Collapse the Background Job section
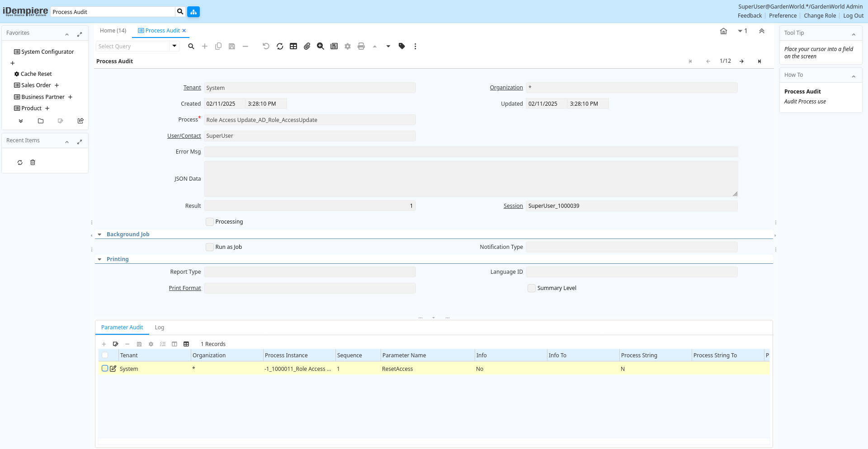Viewport: 868px width, 449px height. pyautogui.click(x=100, y=234)
